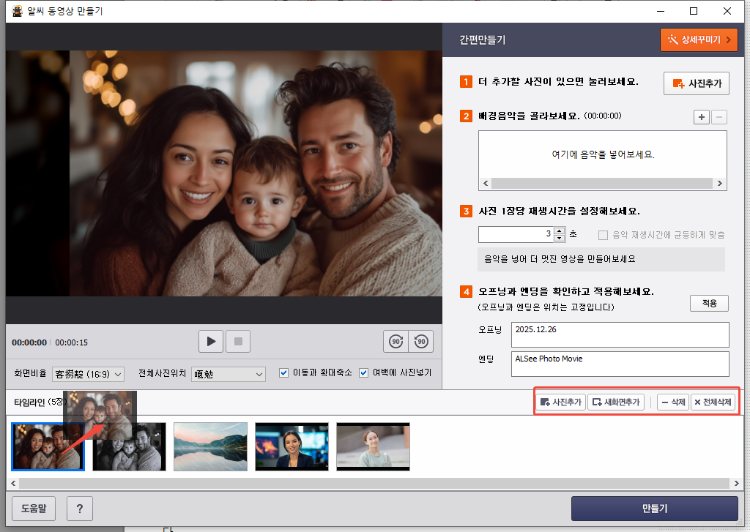Click the 적용 apply button
Image resolution: width=750 pixels, height=532 pixels.
709,303
